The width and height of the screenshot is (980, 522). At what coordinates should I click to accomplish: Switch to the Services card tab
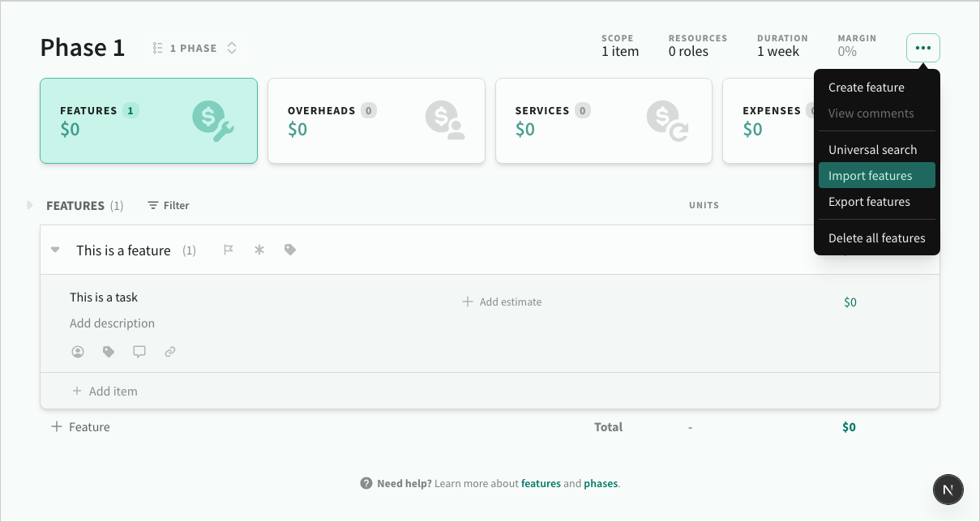tap(603, 121)
